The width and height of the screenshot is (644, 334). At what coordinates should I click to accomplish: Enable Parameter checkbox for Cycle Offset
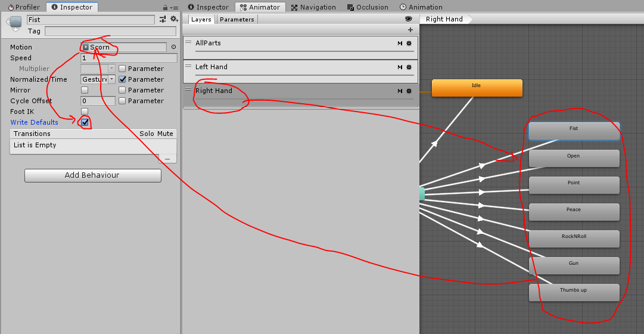pos(122,101)
